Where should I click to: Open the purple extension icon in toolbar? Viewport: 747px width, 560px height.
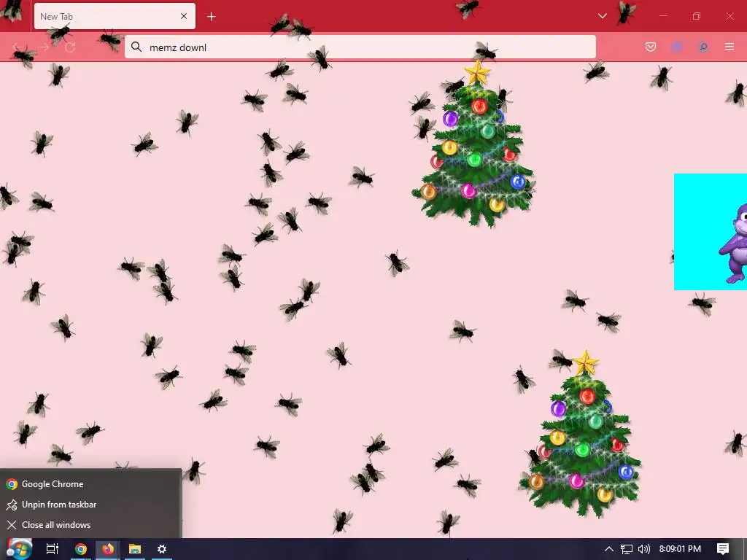[x=676, y=47]
